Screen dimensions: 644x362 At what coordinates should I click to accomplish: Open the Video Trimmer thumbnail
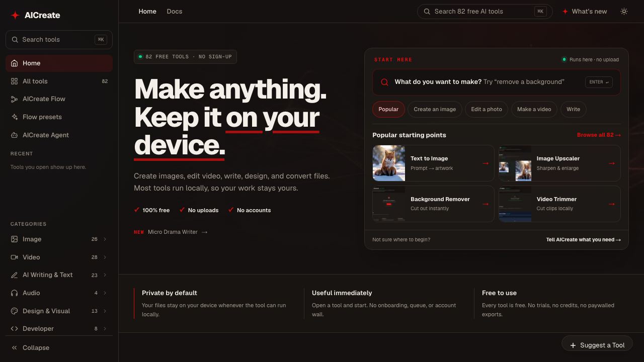click(x=515, y=204)
